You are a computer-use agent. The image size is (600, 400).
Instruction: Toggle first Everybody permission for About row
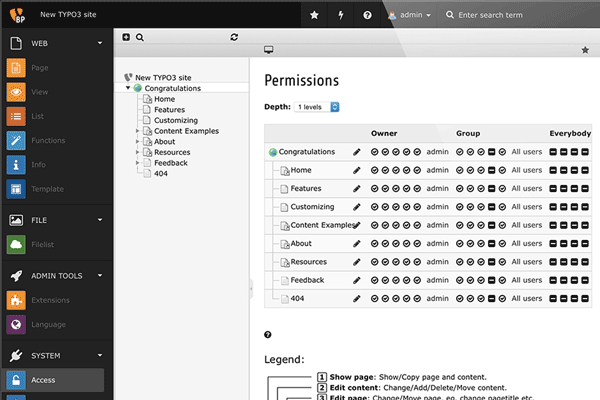click(x=554, y=243)
